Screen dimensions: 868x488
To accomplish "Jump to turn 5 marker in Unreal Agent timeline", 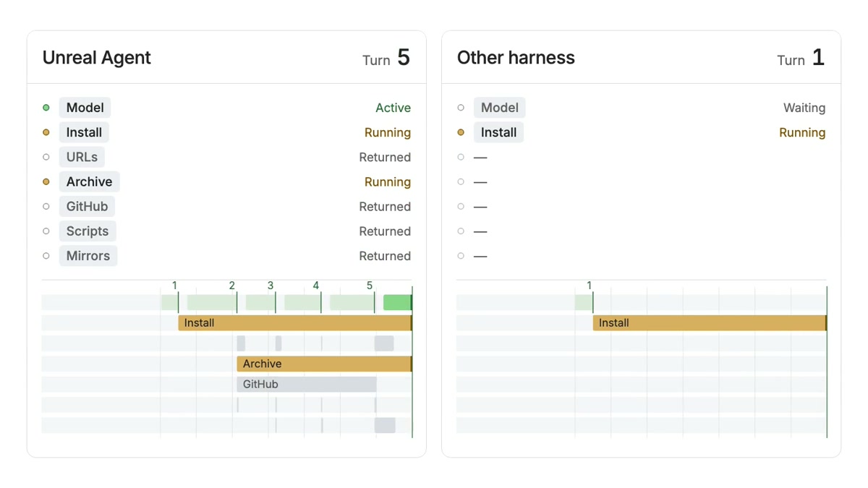I will click(x=370, y=286).
